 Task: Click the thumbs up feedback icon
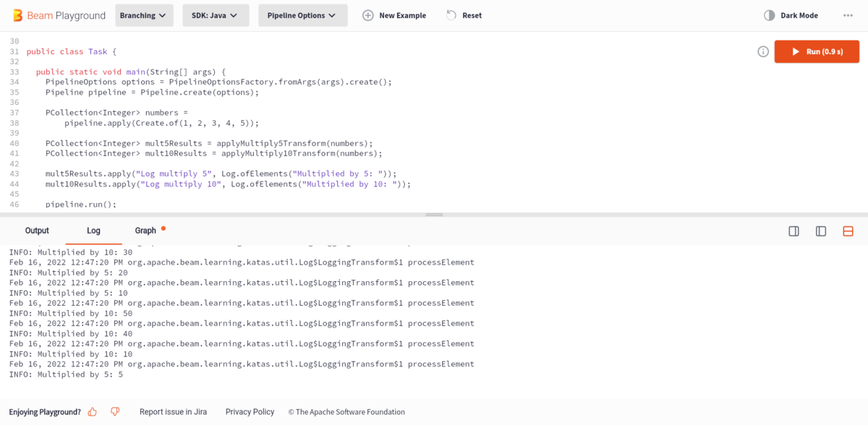pos(93,412)
